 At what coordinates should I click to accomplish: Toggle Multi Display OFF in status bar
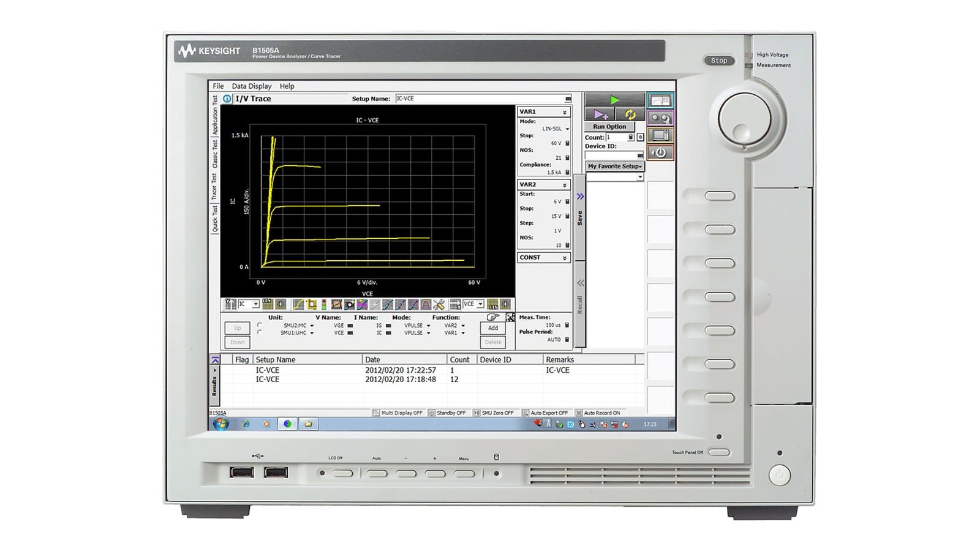(398, 413)
